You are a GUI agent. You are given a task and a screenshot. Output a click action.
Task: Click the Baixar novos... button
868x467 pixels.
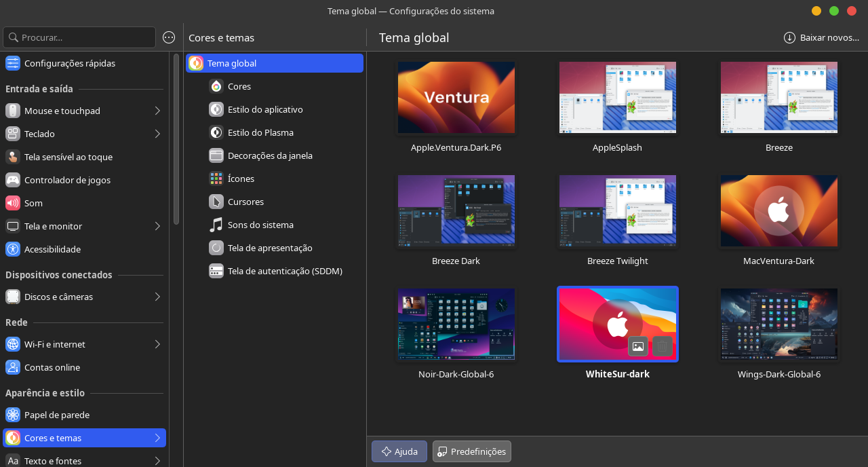point(821,37)
